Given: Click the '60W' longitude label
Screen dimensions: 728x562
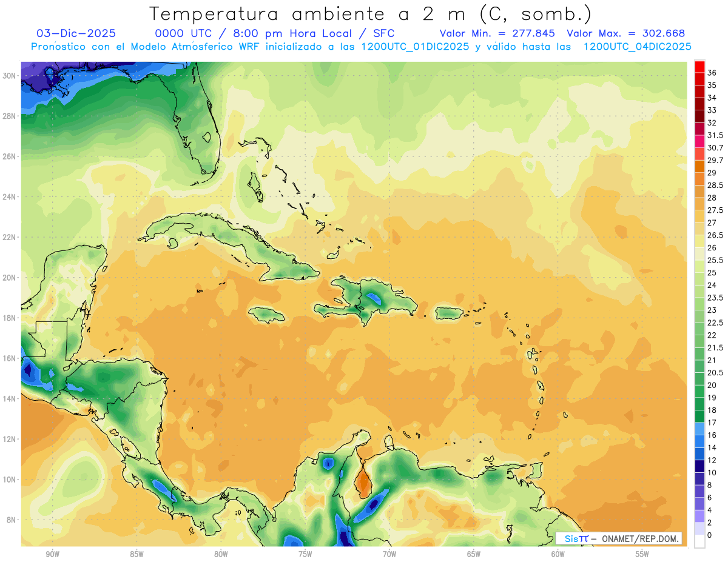Looking at the screenshot, I should pos(558,554).
